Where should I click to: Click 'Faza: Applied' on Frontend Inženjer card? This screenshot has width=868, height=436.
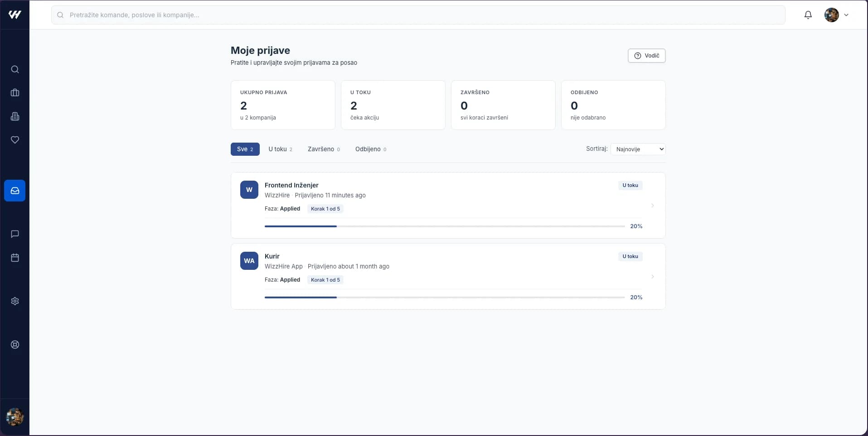(282, 209)
